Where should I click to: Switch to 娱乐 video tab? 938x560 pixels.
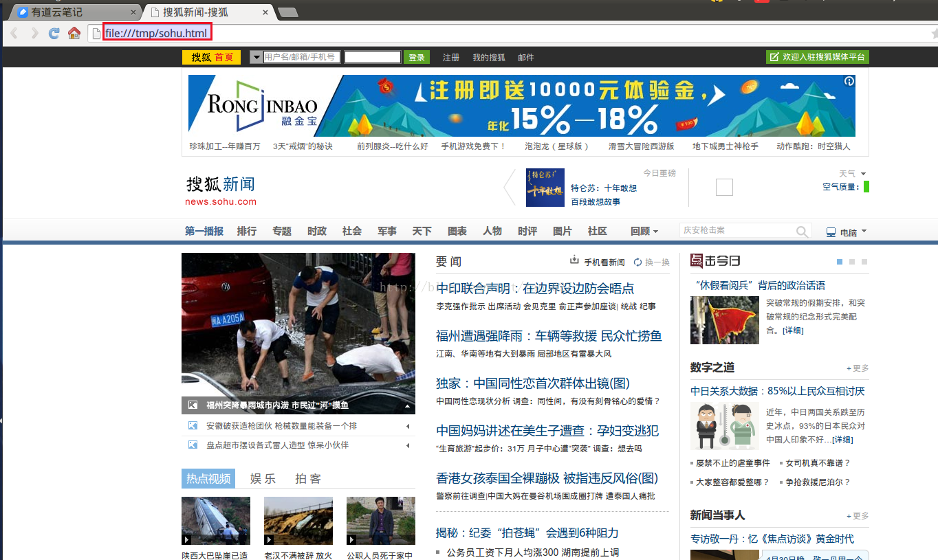pos(263,478)
